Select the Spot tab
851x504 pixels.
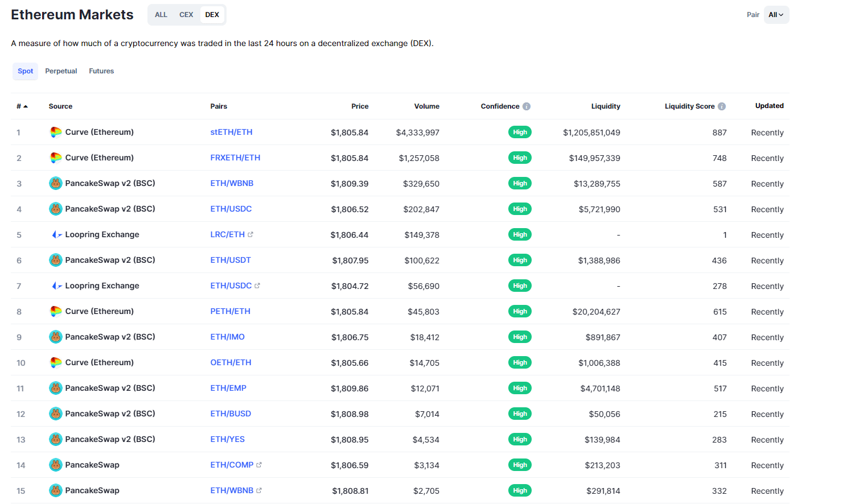(x=25, y=71)
